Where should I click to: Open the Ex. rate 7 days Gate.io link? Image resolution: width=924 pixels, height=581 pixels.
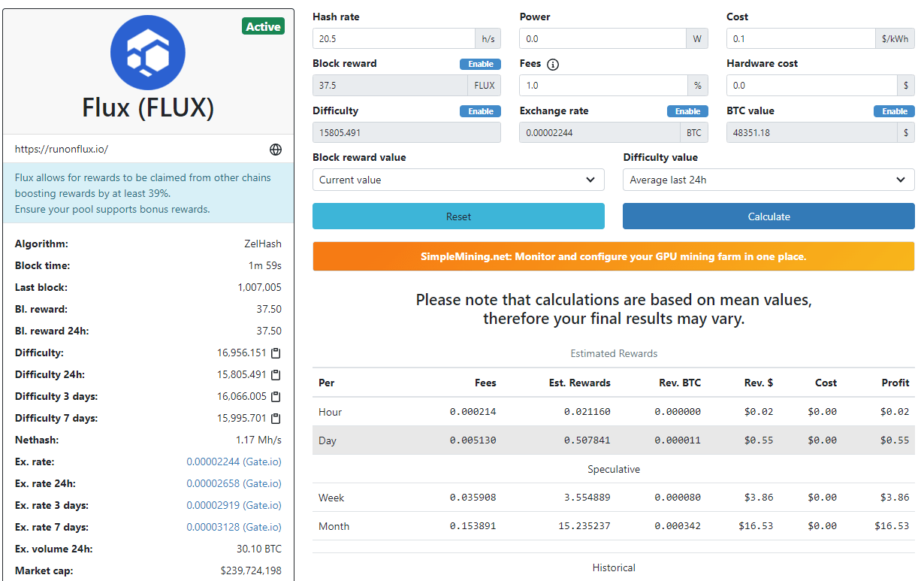pos(234,527)
